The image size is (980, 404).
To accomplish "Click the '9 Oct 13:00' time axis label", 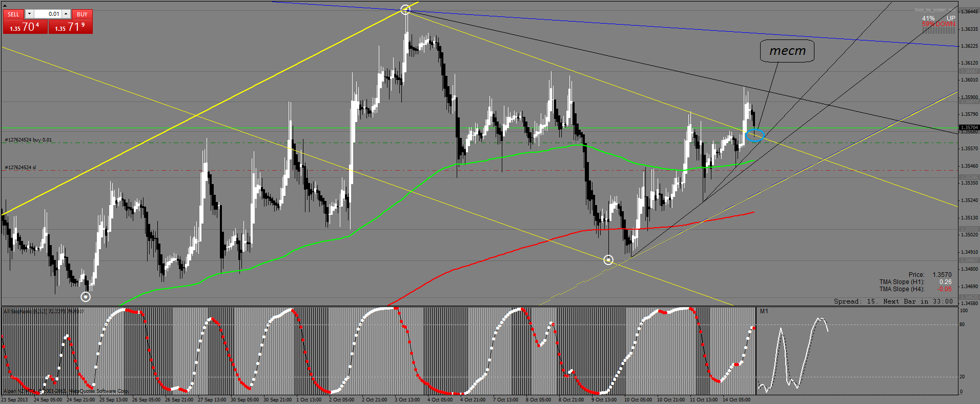I will [x=604, y=400].
